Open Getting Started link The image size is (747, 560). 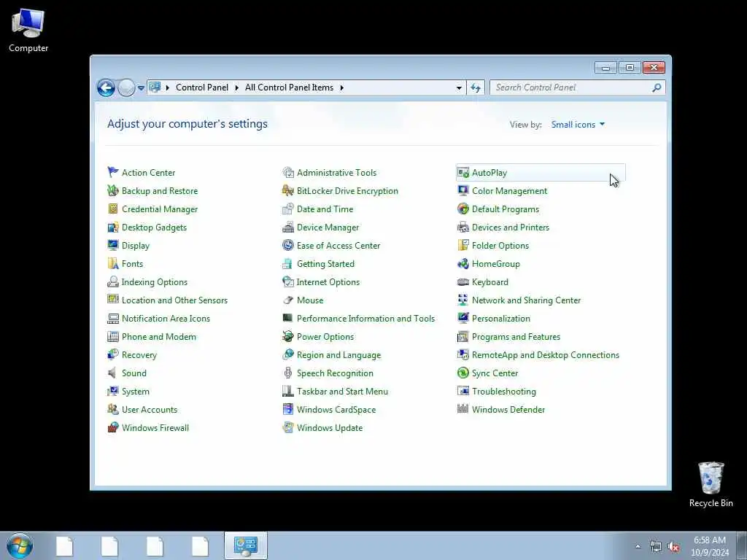[325, 264]
